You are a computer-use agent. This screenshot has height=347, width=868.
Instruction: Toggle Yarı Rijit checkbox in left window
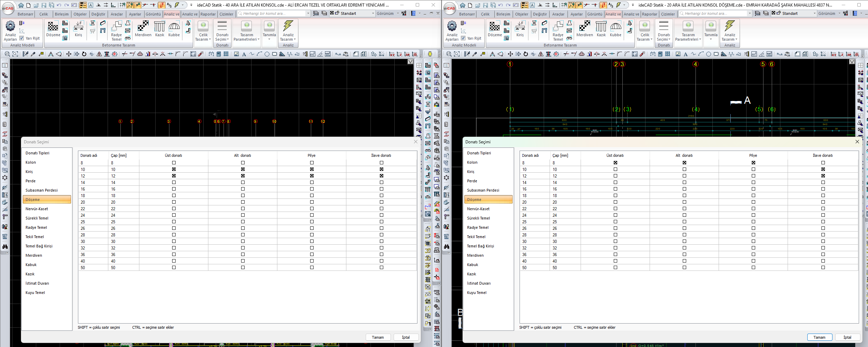[x=22, y=38]
